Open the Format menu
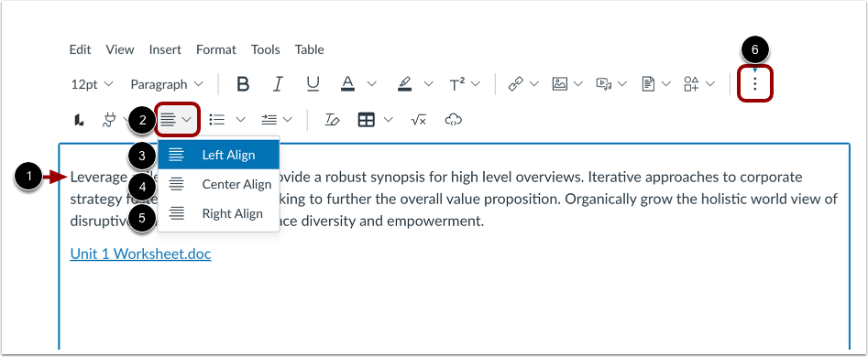 click(x=216, y=49)
